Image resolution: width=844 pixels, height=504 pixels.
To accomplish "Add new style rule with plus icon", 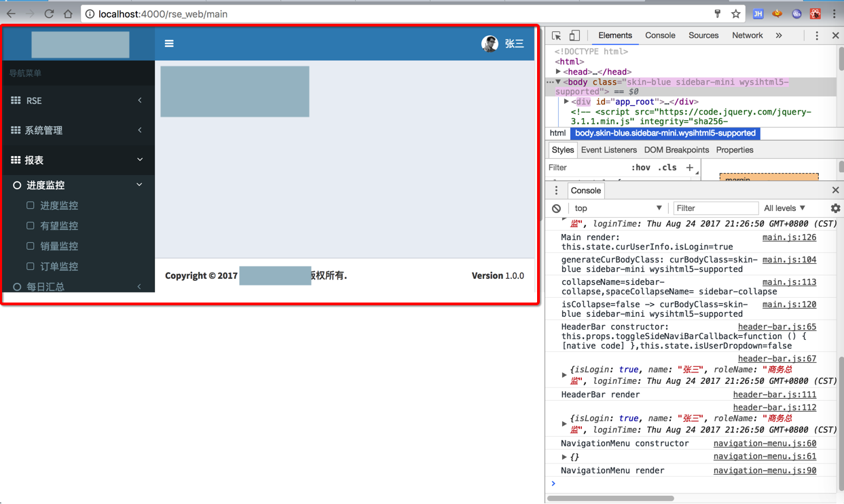I will 690,168.
